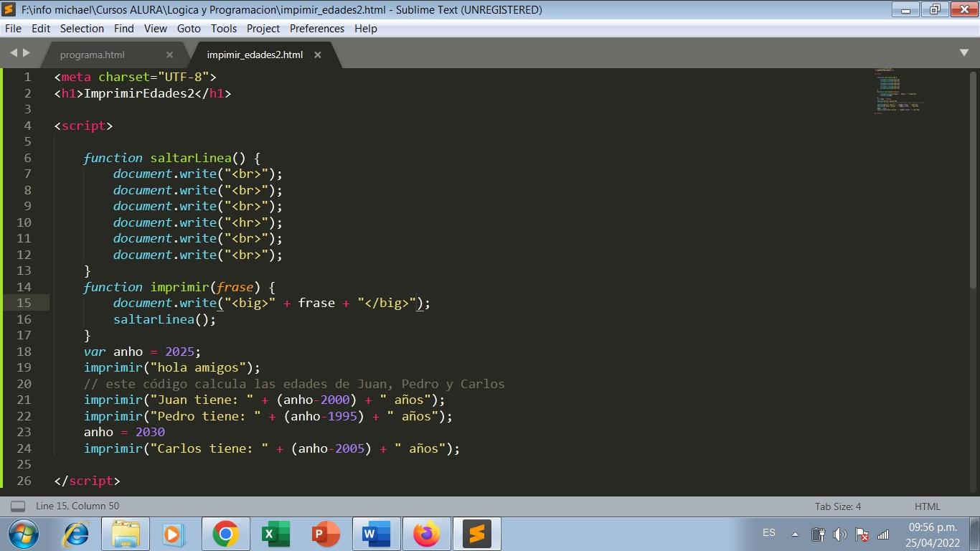980x551 pixels.
Task: Click the saltarLinea function name on line 6
Action: [191, 158]
